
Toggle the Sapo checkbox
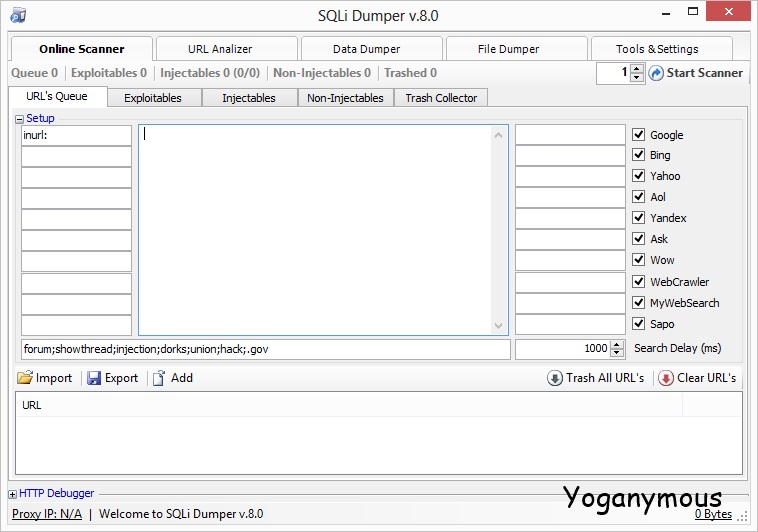639,324
